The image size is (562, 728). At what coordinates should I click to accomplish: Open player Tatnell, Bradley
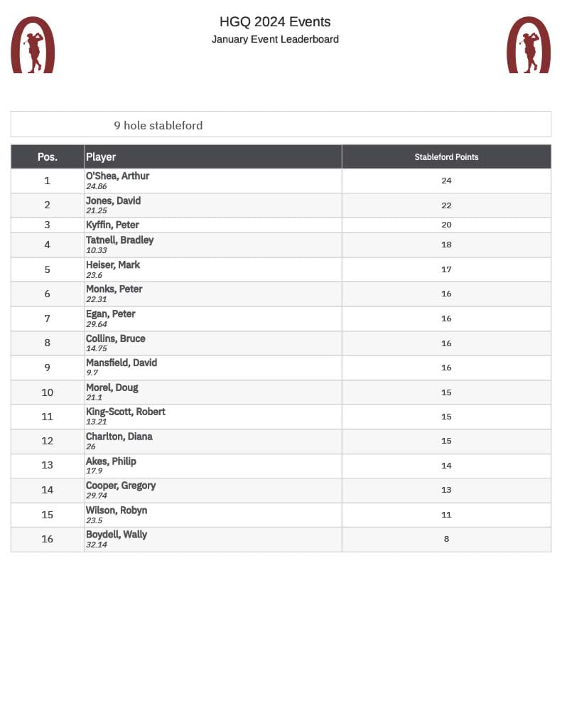click(119, 240)
